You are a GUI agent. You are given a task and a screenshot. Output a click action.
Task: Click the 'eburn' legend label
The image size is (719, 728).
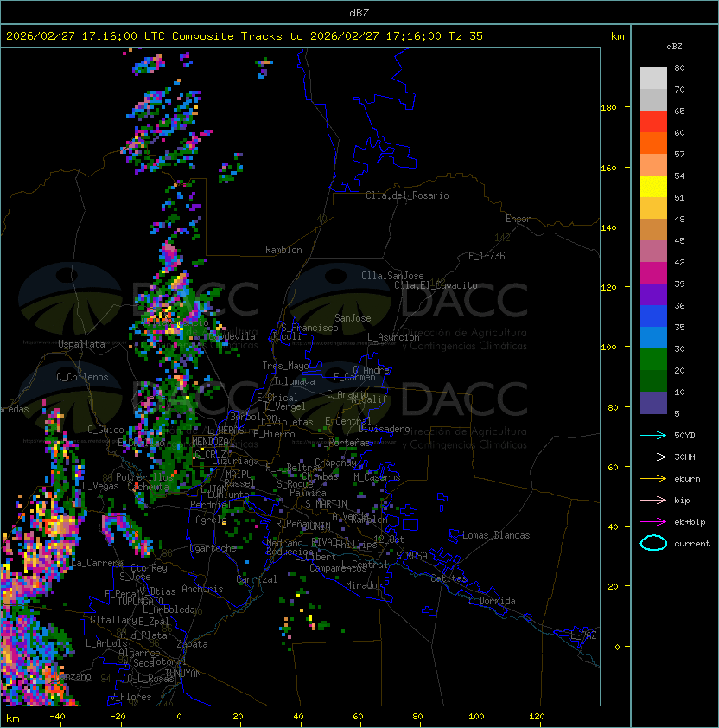coord(687,479)
